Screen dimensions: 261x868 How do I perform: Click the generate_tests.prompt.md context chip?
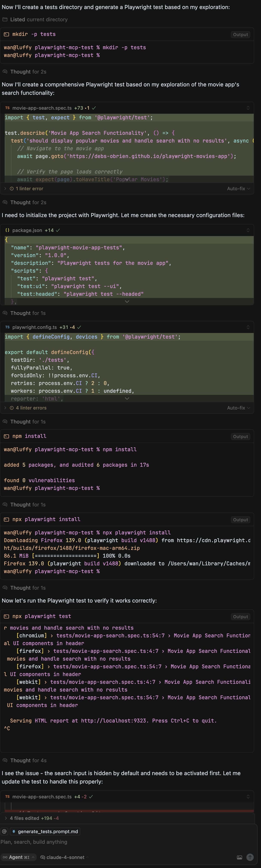coord(45,831)
